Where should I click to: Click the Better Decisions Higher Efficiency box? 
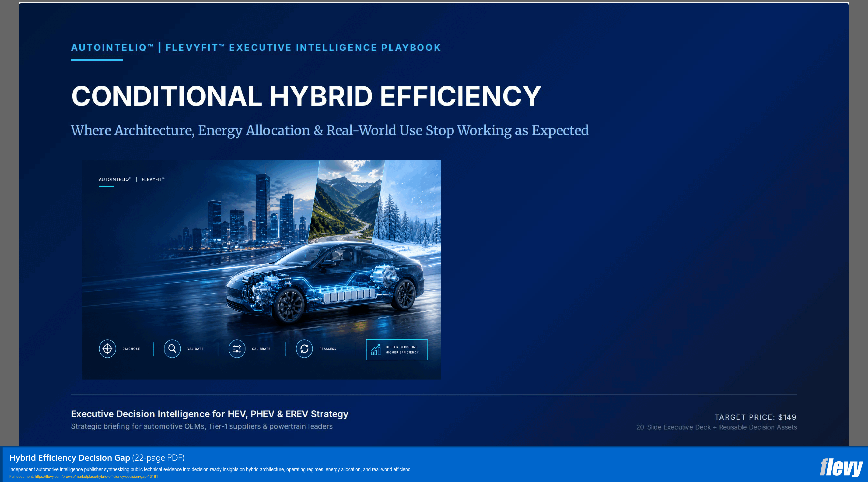397,349
